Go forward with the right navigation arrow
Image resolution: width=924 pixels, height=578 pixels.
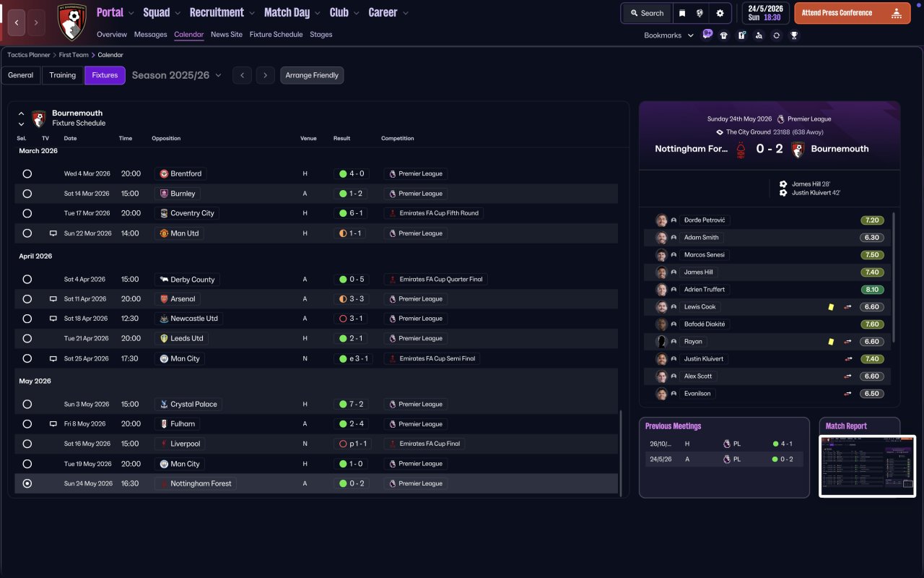coord(36,22)
